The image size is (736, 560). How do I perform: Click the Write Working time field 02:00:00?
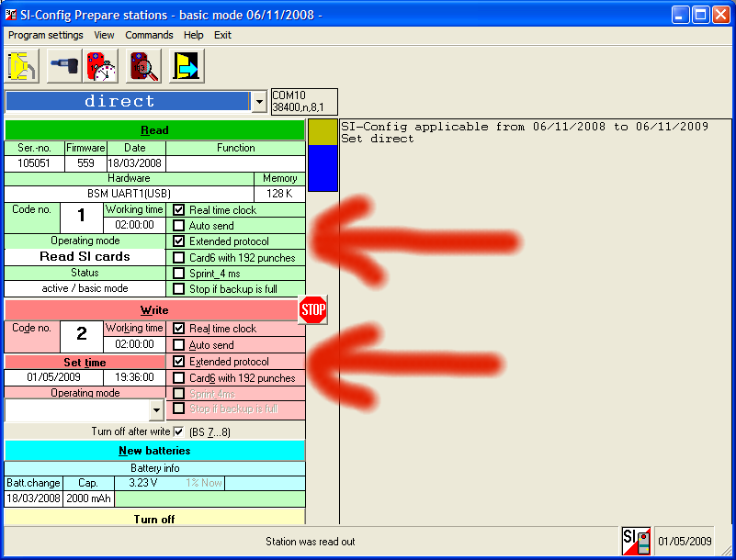pos(134,344)
